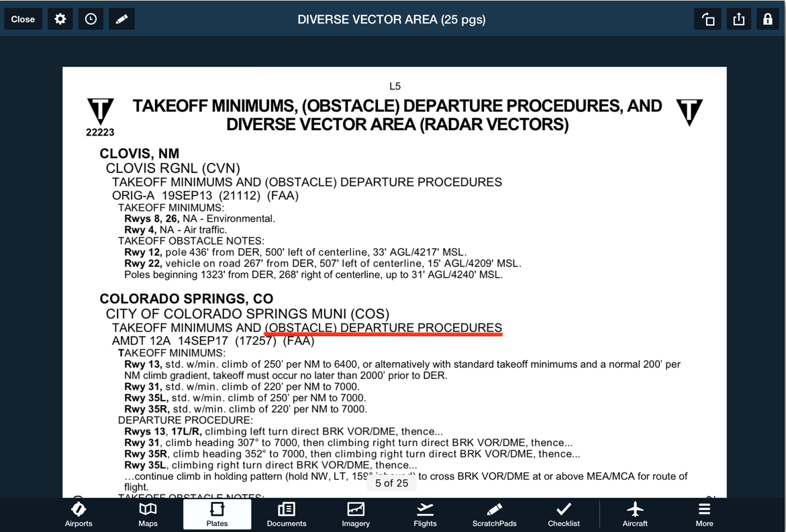Open the More menu tab
Image resolution: width=786 pixels, height=532 pixels.
click(x=704, y=515)
